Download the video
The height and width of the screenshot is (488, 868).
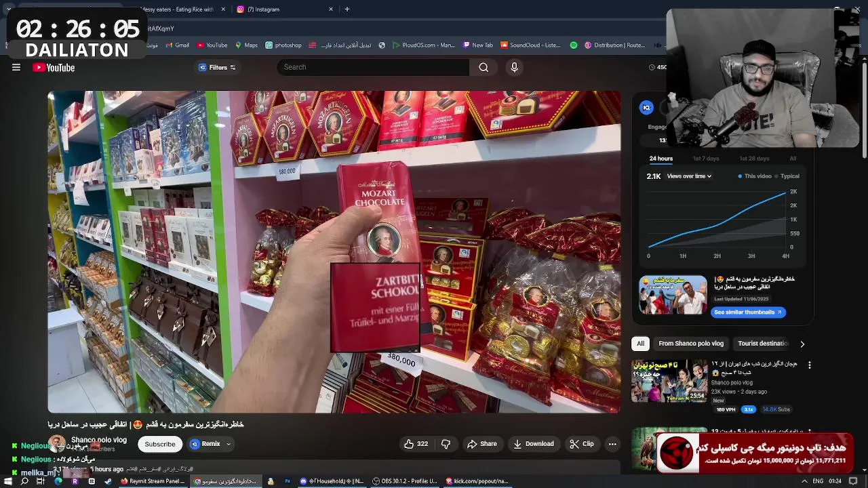pos(534,444)
